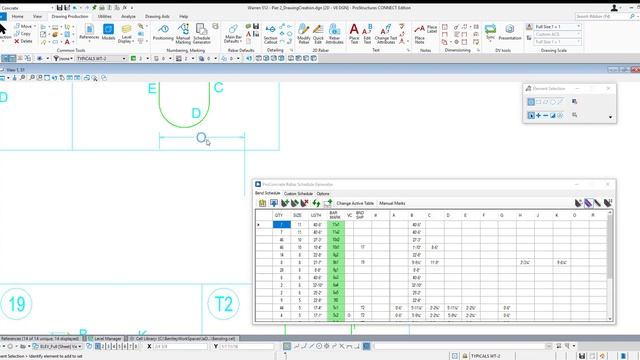Open the References tool
Viewport: 640px width, 360px height.
click(x=89, y=32)
